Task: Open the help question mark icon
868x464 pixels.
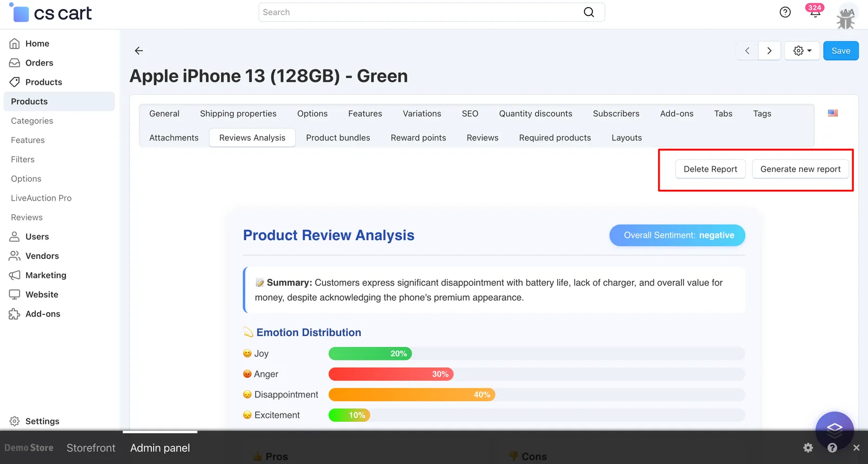Action: 785,12
